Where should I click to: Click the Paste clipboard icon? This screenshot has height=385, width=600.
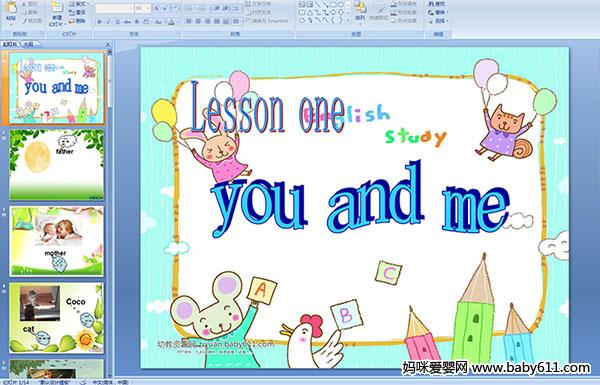(x=11, y=7)
